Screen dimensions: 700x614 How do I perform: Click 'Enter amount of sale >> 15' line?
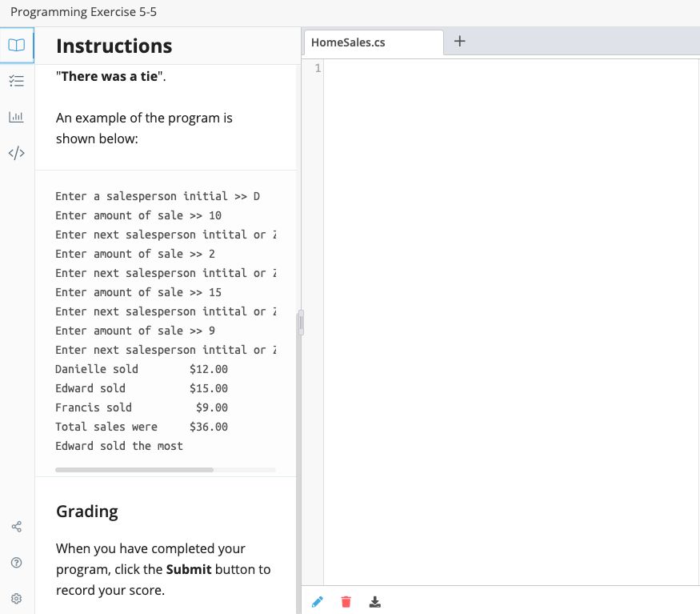(x=138, y=292)
